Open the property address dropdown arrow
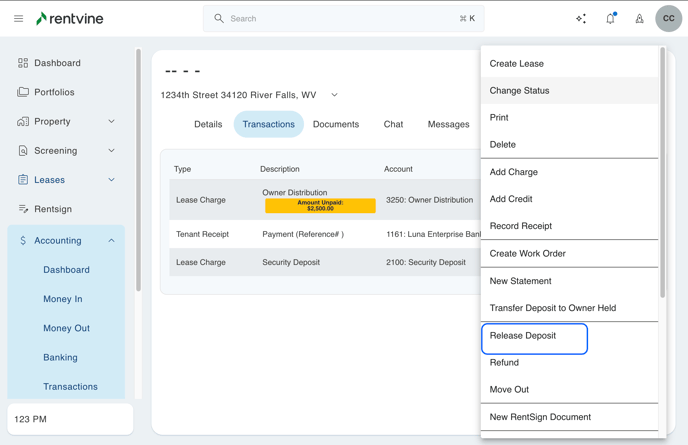The width and height of the screenshot is (688, 445). pos(334,95)
